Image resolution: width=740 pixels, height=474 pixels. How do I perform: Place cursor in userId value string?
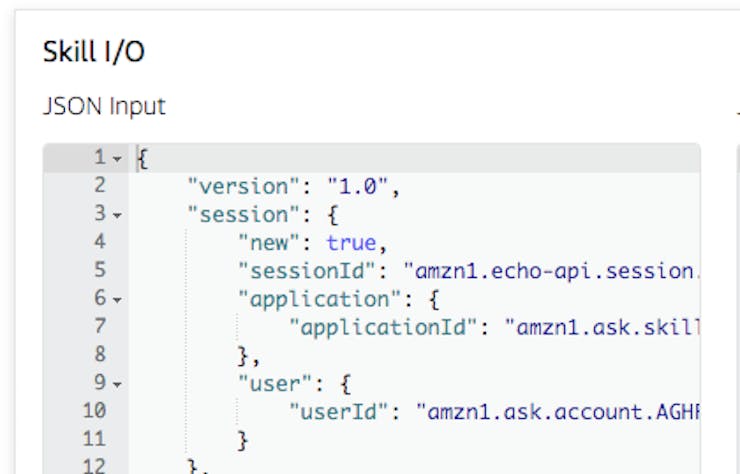click(x=558, y=412)
